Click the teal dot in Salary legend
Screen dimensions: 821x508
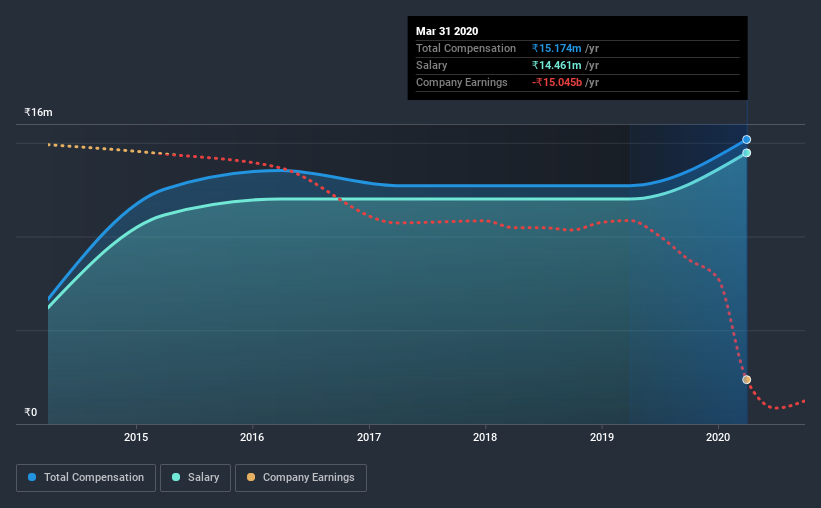point(176,477)
